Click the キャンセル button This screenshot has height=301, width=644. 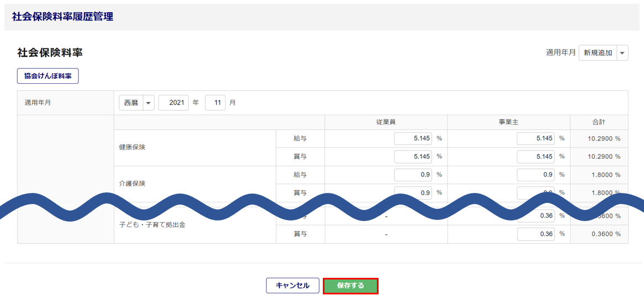(x=292, y=286)
